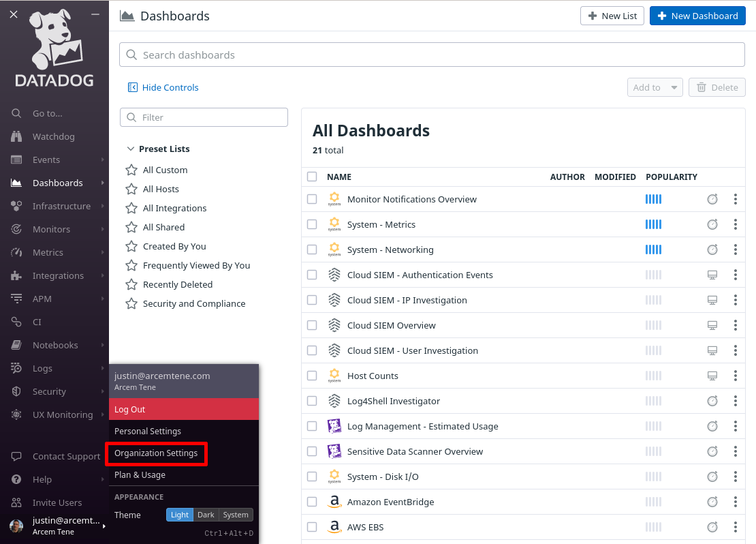Screen dimensions: 756x544
Task: Close sidebar with the X icon
Action: (x=14, y=14)
